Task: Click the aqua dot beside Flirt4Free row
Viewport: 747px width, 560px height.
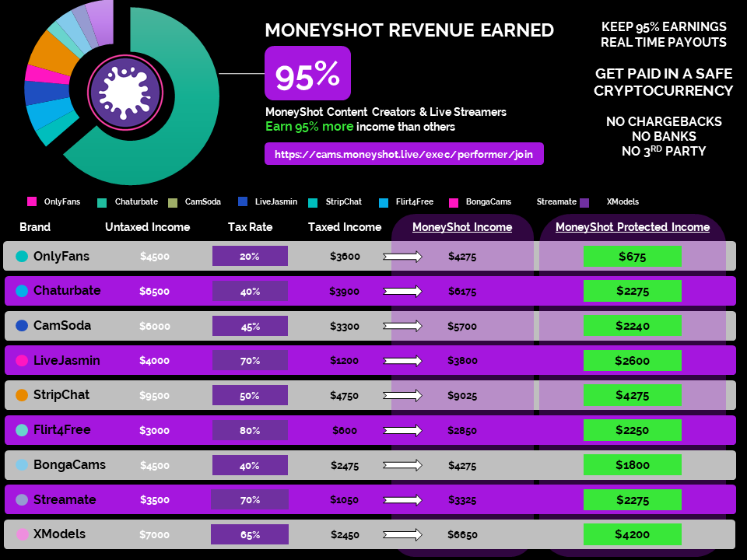Action: pos(22,430)
